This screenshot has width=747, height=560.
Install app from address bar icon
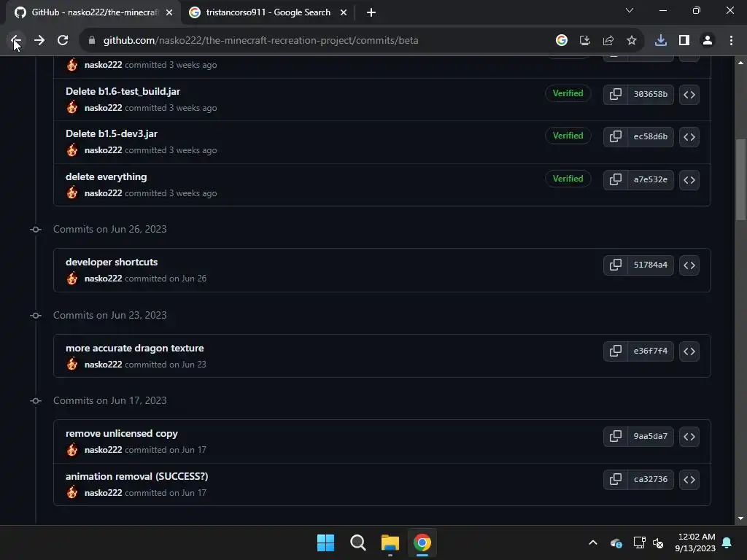[584, 41]
